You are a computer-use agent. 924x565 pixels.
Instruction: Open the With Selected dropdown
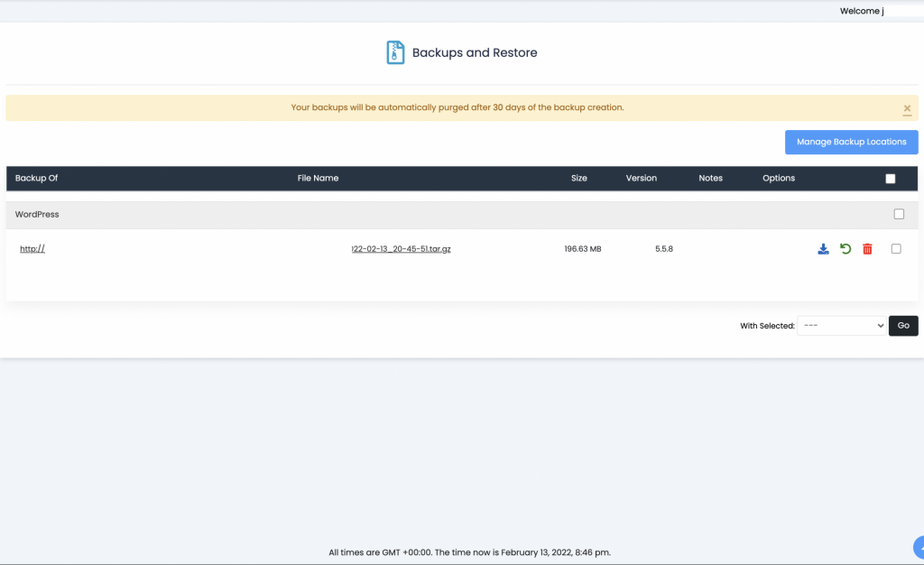coord(841,326)
